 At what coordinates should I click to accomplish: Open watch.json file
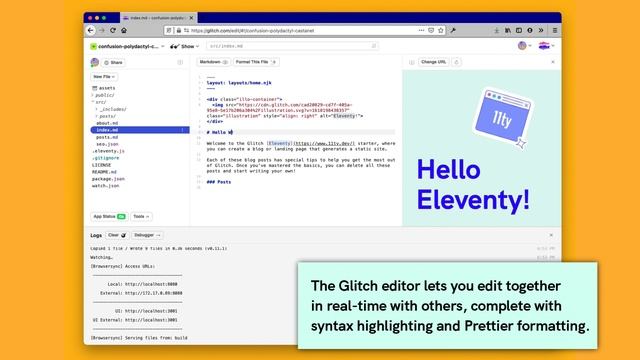point(105,186)
